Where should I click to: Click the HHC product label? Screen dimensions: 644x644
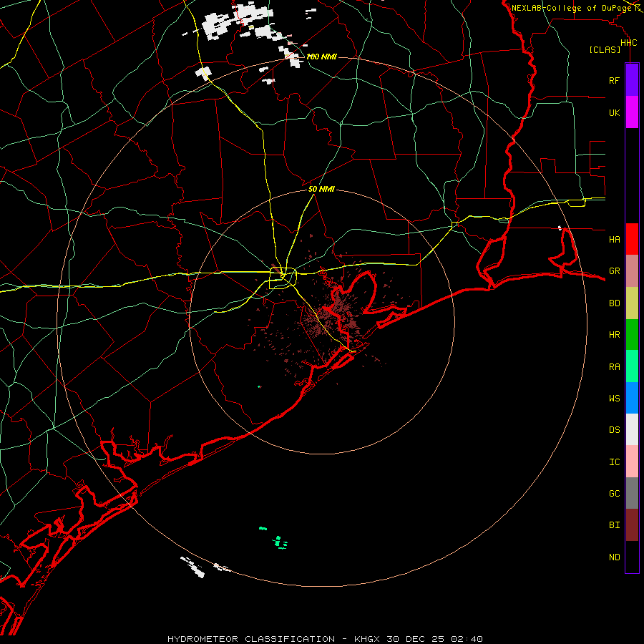[628, 43]
